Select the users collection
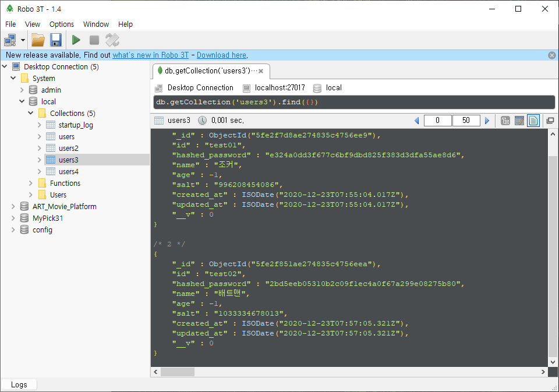 (x=66, y=137)
